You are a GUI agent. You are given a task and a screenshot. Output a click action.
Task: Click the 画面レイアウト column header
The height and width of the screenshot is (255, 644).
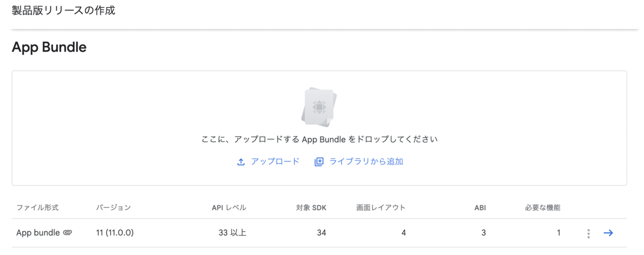click(x=380, y=207)
